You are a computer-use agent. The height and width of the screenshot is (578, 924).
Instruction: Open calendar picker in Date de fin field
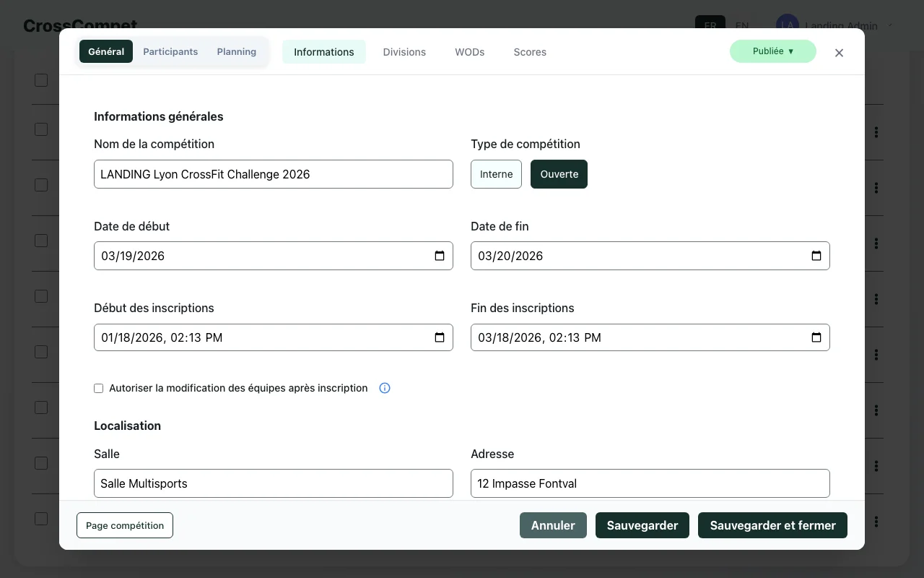coord(816,256)
